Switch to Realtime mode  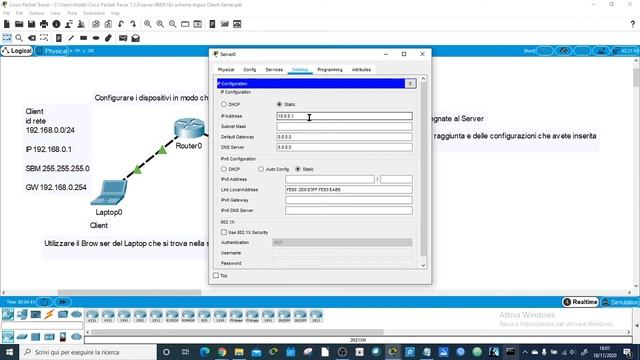[x=580, y=302]
